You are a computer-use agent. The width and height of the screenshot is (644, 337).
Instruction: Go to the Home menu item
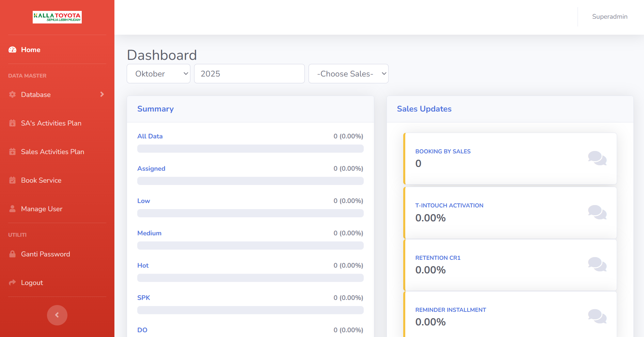click(x=31, y=50)
